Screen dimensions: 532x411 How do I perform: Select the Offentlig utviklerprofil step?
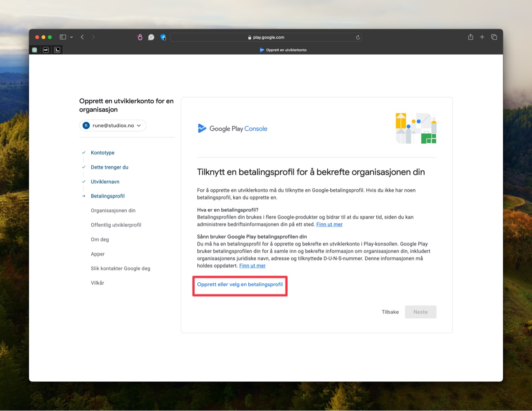click(116, 225)
